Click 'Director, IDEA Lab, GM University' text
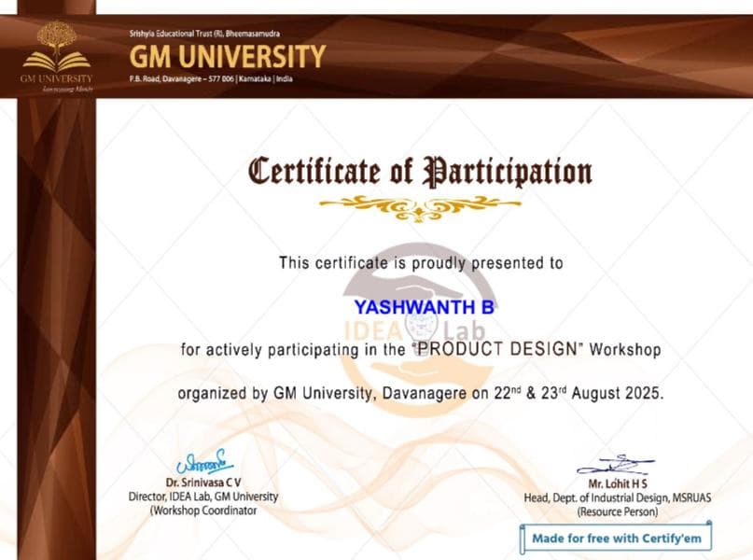The height and width of the screenshot is (560, 753). pyautogui.click(x=203, y=497)
